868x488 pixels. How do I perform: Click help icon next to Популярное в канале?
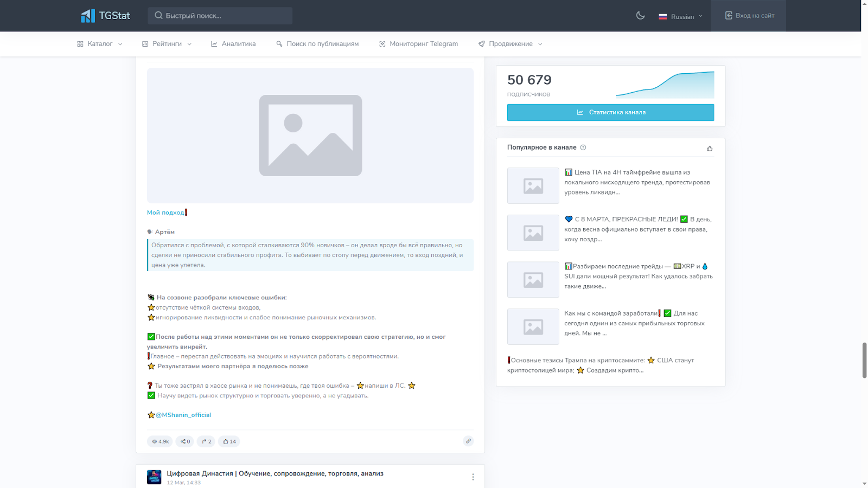tap(583, 147)
